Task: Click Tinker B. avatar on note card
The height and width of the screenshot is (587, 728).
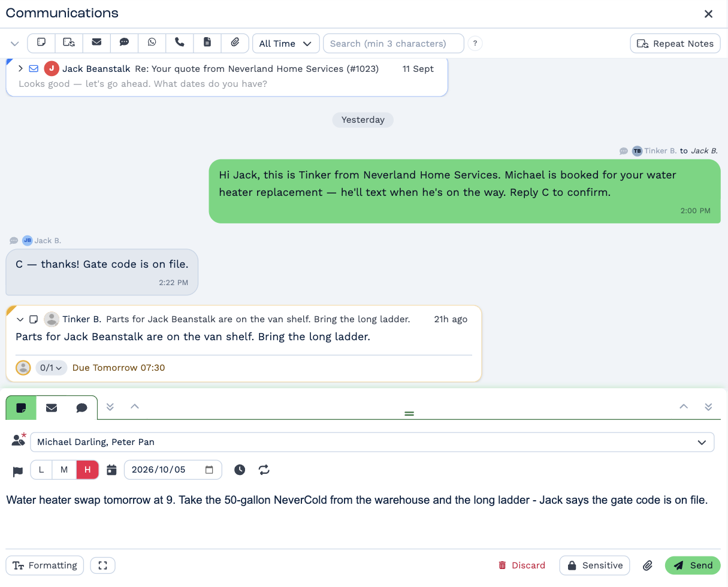Action: click(52, 319)
